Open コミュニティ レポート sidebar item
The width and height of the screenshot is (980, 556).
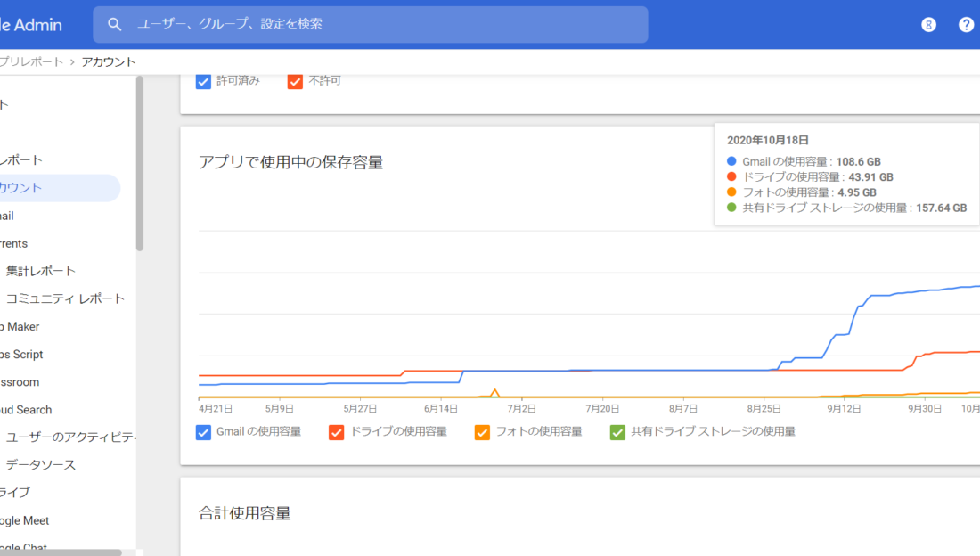65,298
